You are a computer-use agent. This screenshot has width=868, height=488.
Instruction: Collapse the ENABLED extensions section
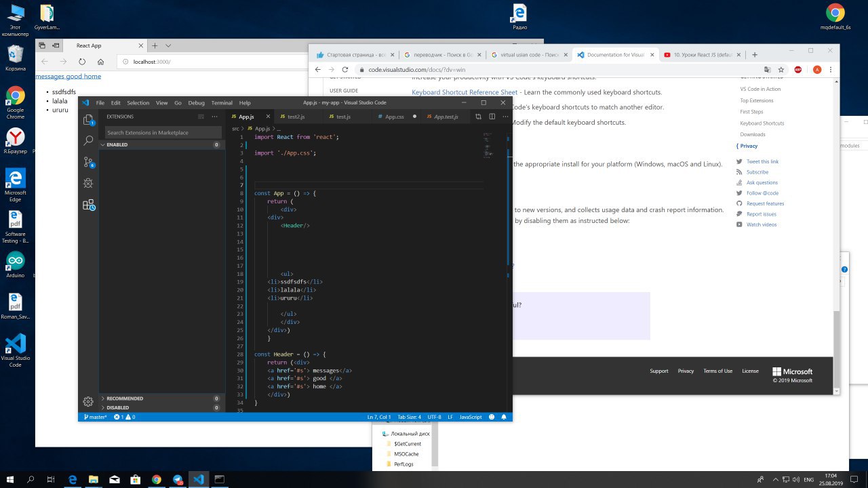[115, 144]
